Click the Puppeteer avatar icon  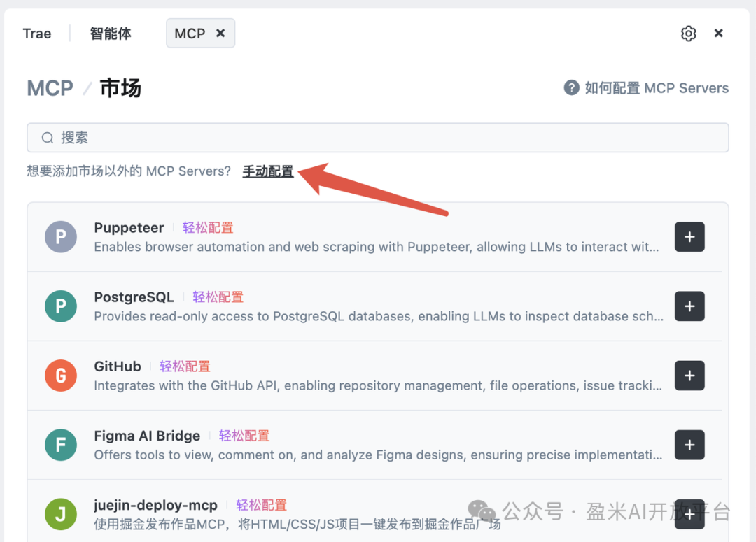pos(61,236)
